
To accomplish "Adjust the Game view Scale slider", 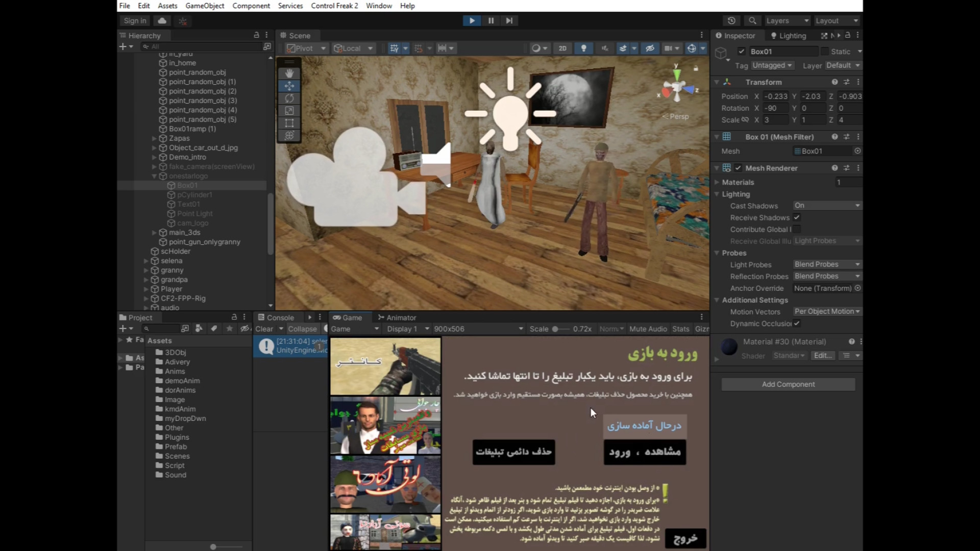I will 555,329.
